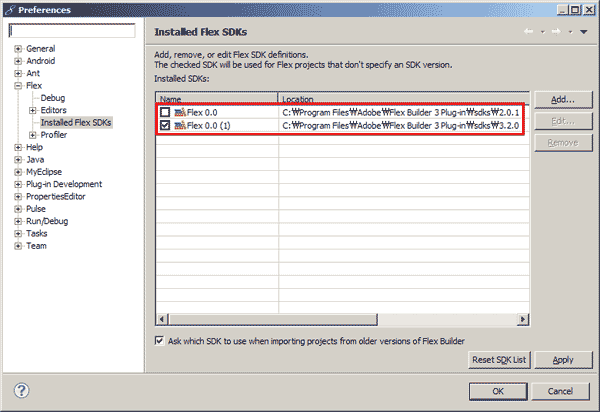Expand the Profiler node under Flex
The height and width of the screenshot is (412, 600).
click(33, 135)
